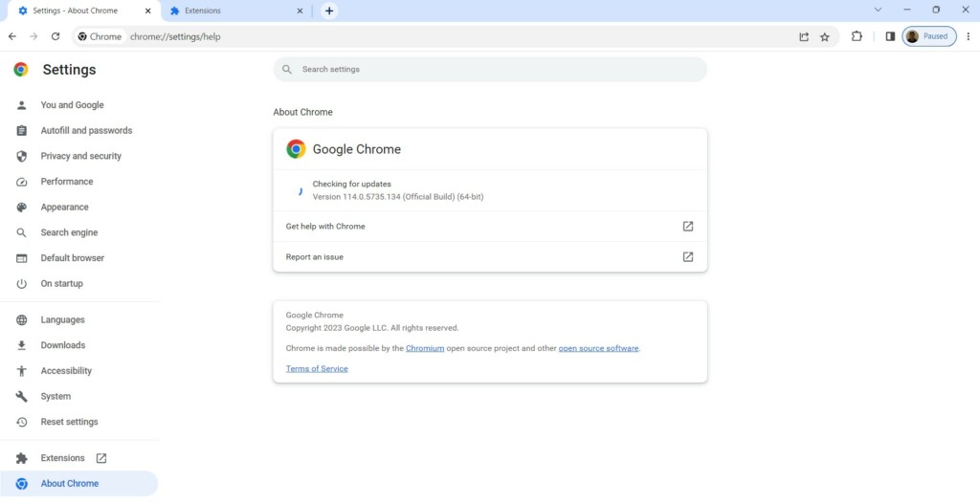This screenshot has width=980, height=504.
Task: Open the Terms of Service link
Action: [317, 368]
